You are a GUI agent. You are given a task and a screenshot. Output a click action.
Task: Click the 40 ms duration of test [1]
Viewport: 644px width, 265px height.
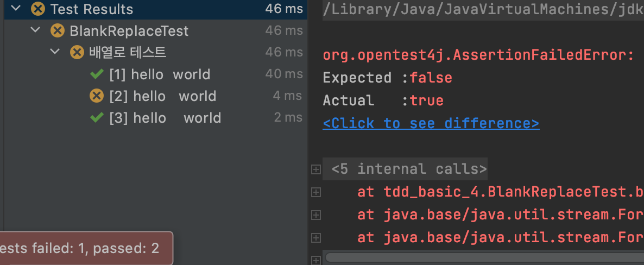click(x=284, y=74)
